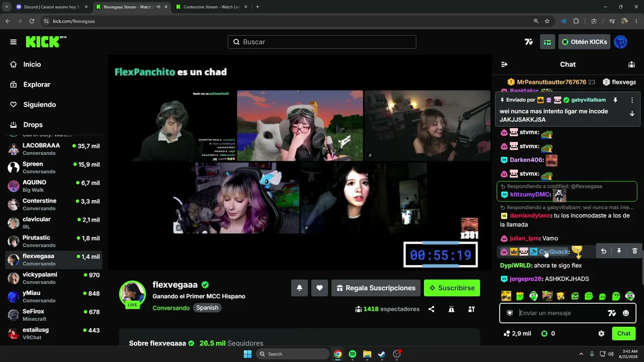Open estailusg channel from sidebar
Screen dimensions: 644x362
(x=54, y=333)
